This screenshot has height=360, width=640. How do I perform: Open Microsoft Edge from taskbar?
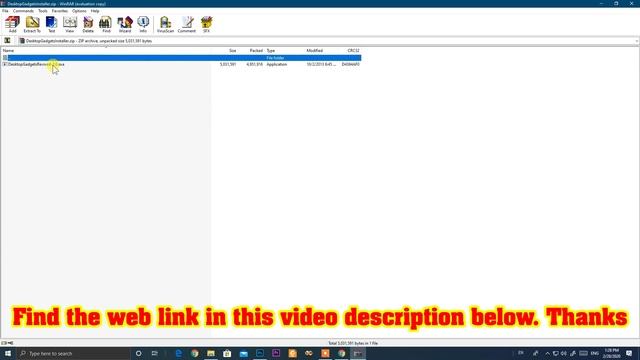click(x=178, y=353)
